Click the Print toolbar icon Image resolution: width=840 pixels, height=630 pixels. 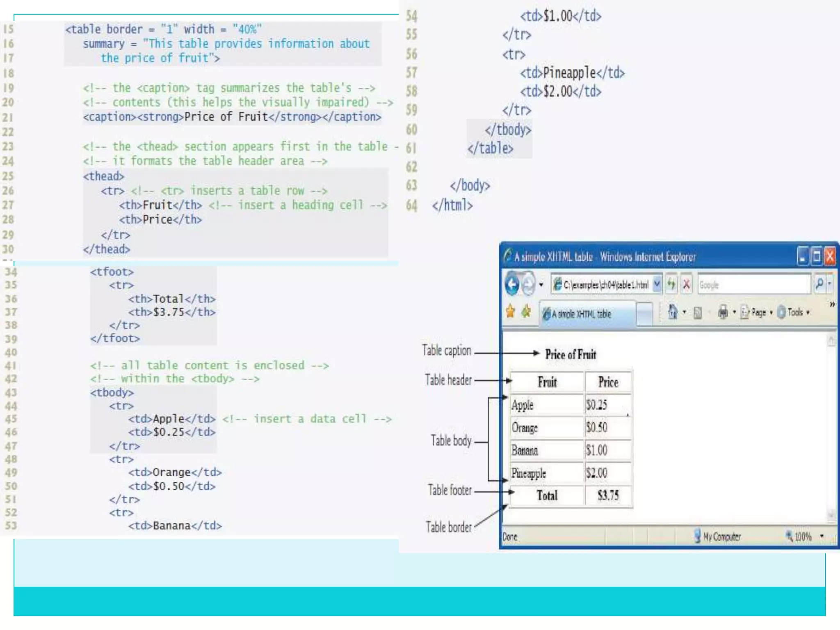click(x=723, y=313)
